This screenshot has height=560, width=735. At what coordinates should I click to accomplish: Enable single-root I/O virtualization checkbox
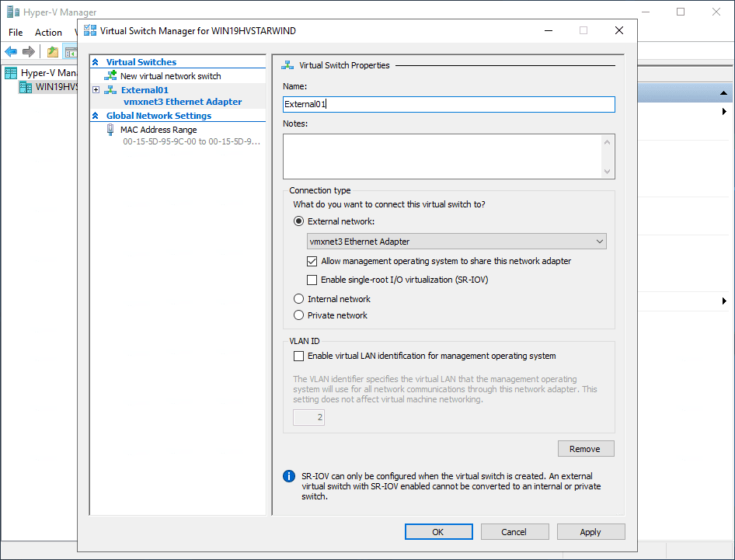point(312,280)
